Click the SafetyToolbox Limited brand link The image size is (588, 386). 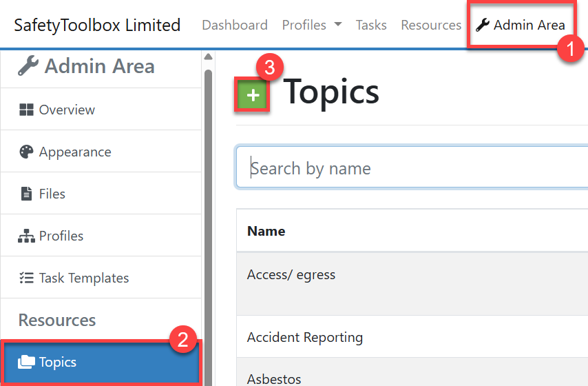97,26
